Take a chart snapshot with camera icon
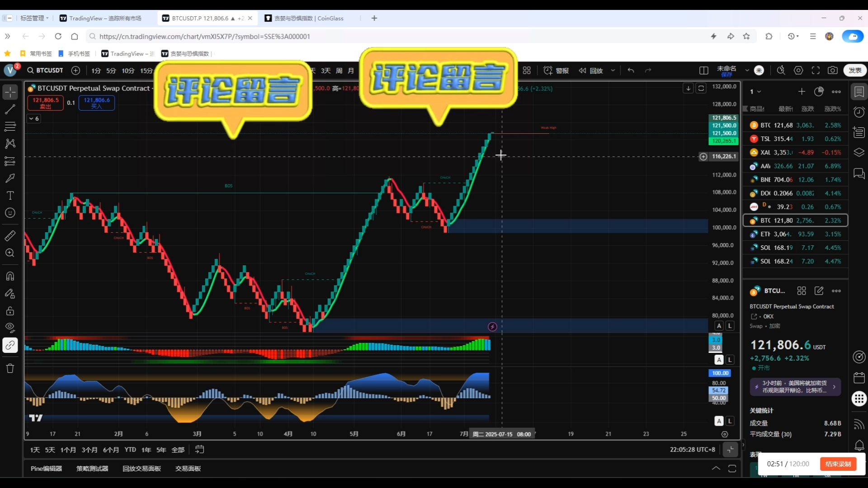 point(833,70)
